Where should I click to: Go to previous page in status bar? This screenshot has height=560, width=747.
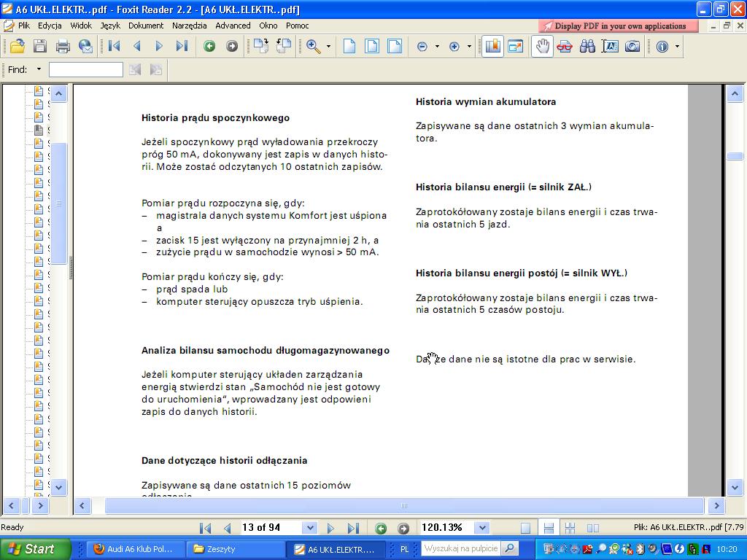[x=228, y=528]
